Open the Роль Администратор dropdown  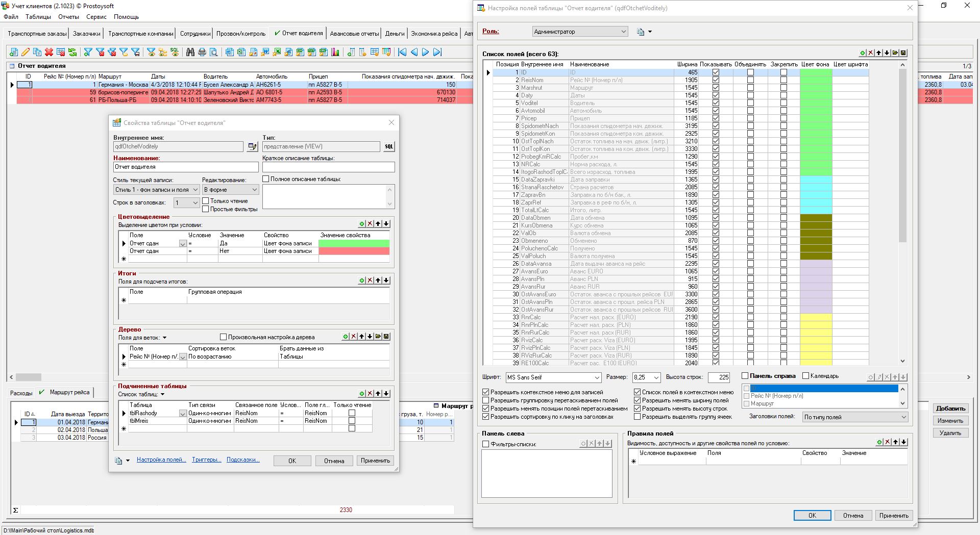[x=580, y=32]
